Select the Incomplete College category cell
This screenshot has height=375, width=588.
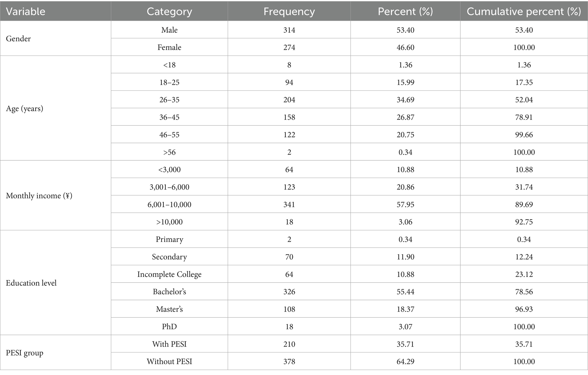[169, 274]
